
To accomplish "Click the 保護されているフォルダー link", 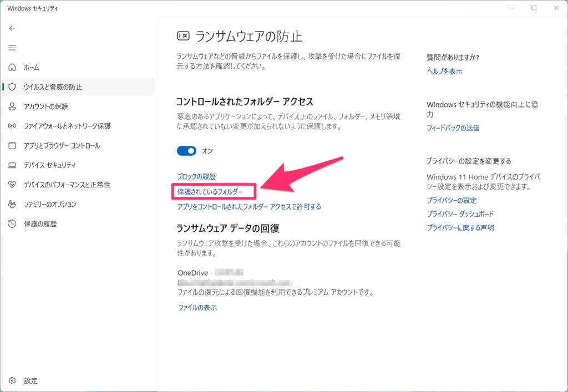I will point(210,192).
